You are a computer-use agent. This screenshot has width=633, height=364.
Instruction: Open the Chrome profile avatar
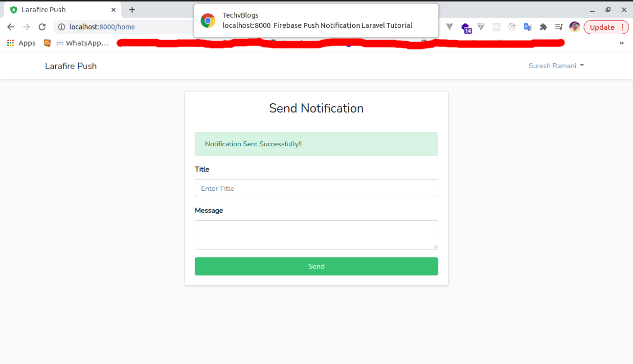574,26
